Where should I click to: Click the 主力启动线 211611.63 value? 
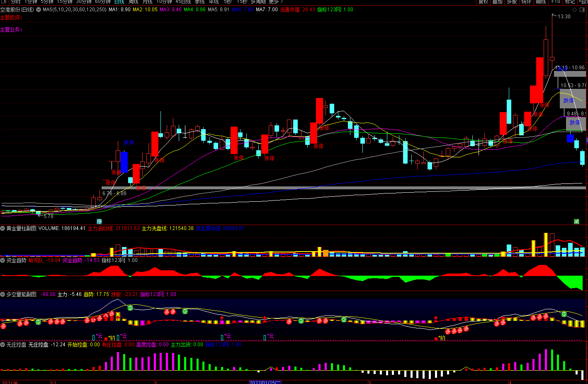tap(114, 228)
